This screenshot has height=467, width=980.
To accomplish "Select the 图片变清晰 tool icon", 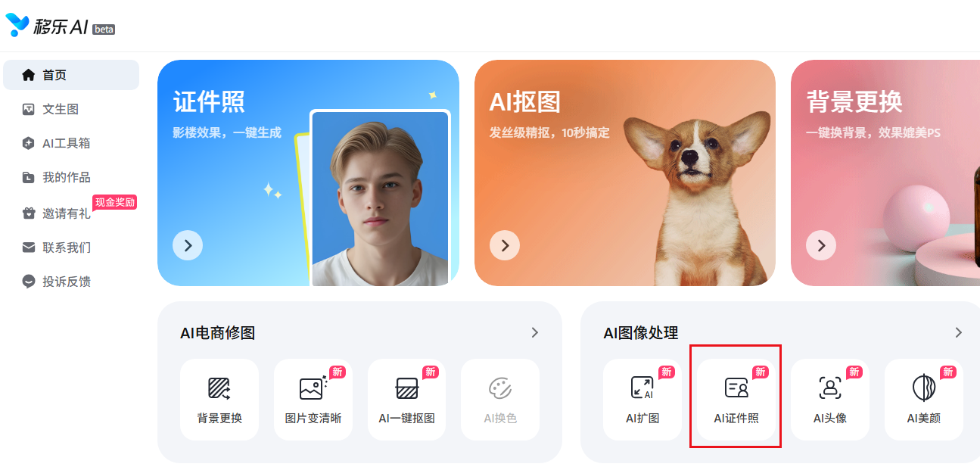I will (x=313, y=388).
